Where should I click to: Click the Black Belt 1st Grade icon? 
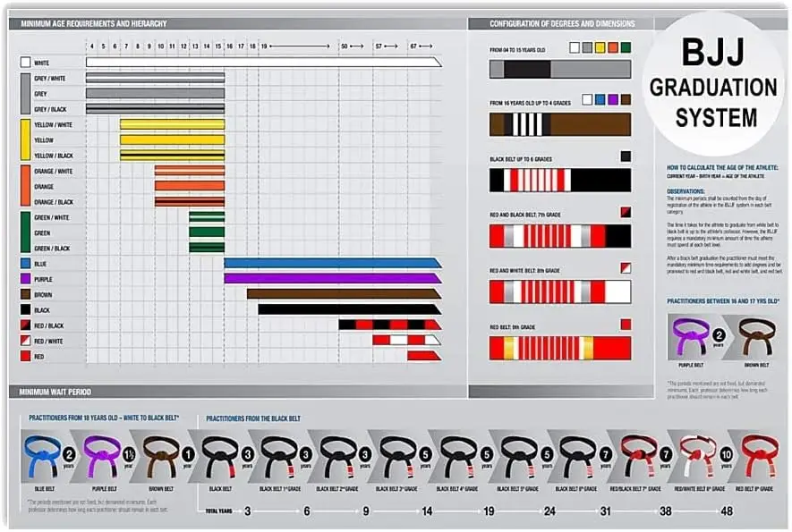click(279, 457)
